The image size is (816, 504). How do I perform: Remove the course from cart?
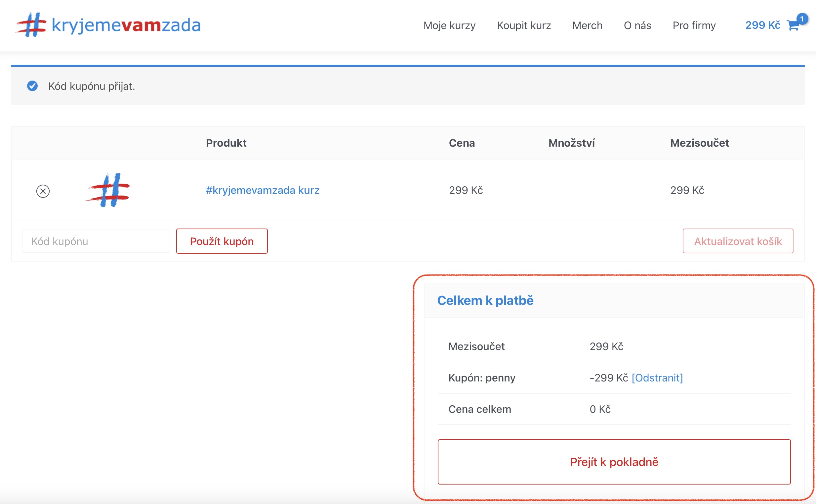point(43,191)
